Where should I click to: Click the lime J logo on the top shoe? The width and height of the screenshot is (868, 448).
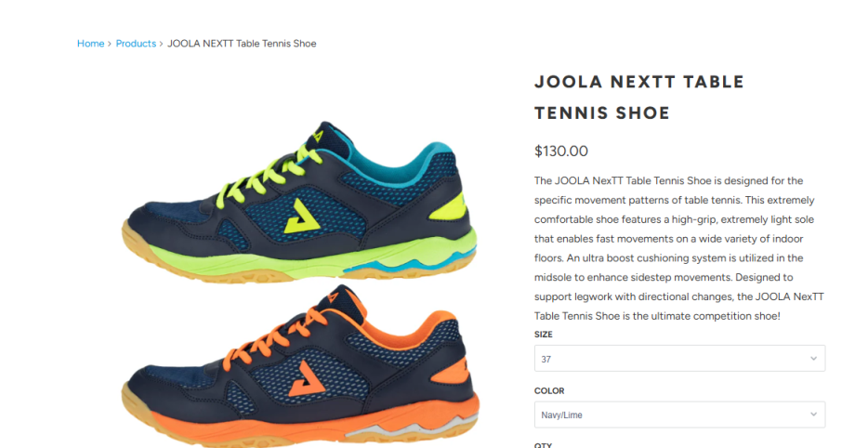[x=302, y=217]
